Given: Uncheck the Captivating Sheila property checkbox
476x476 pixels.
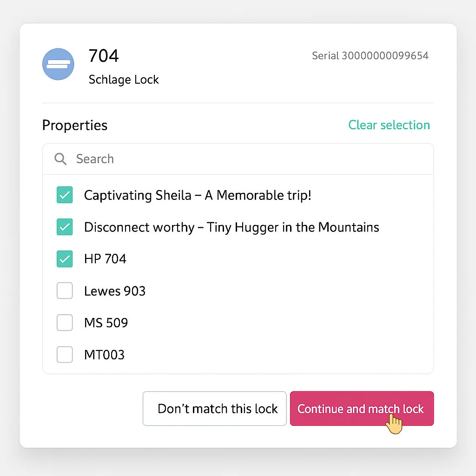Looking at the screenshot, I should [x=65, y=195].
